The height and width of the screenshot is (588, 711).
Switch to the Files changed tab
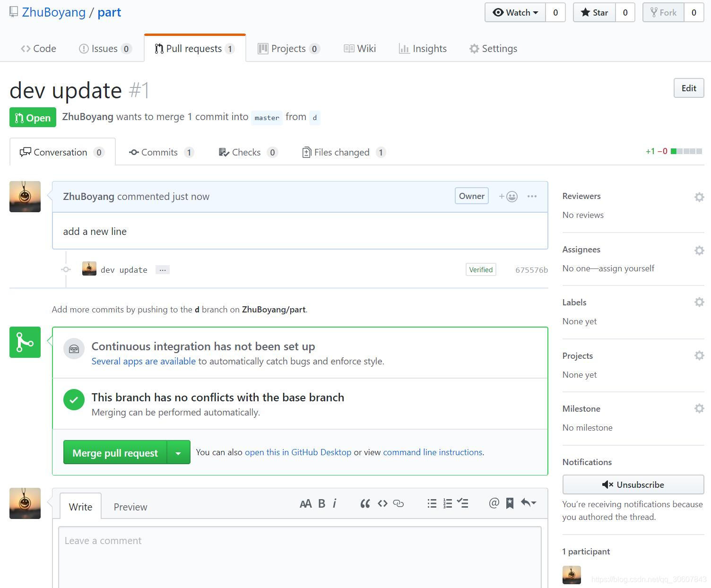coord(344,152)
